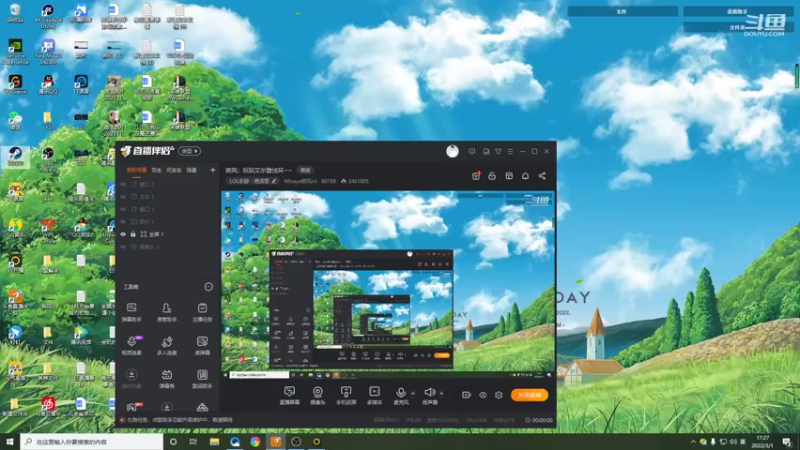The width and height of the screenshot is (800, 450).
Task: Open the 房管助手 room manager tool
Action: click(167, 312)
